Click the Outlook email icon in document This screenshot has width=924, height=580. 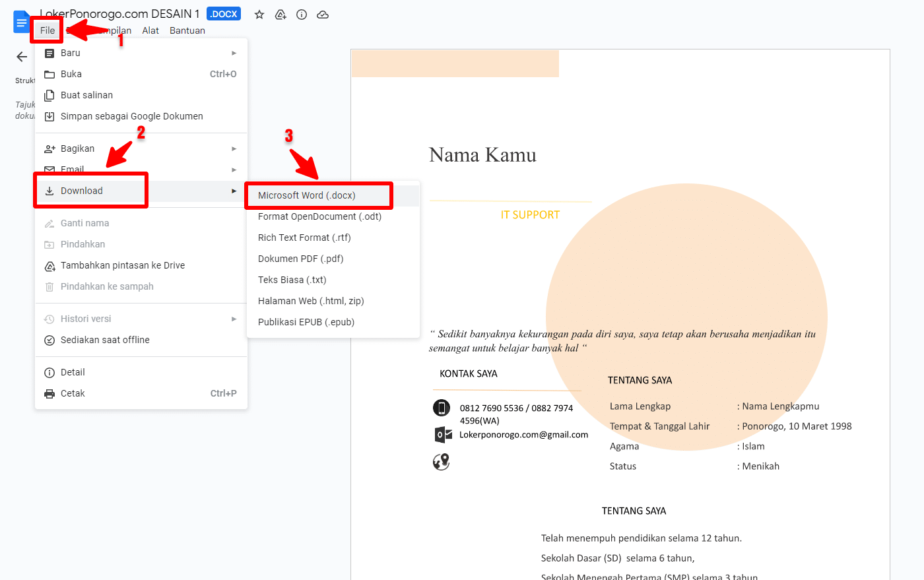coord(444,434)
